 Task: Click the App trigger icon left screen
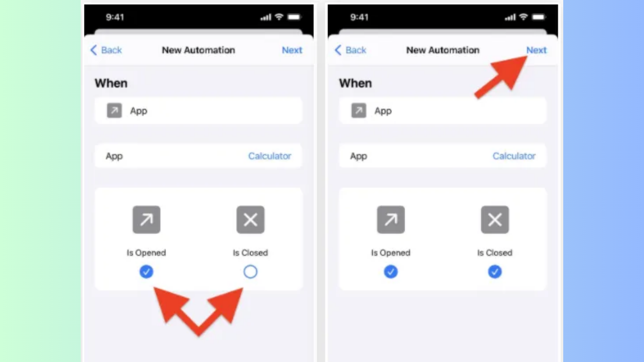coord(114,111)
